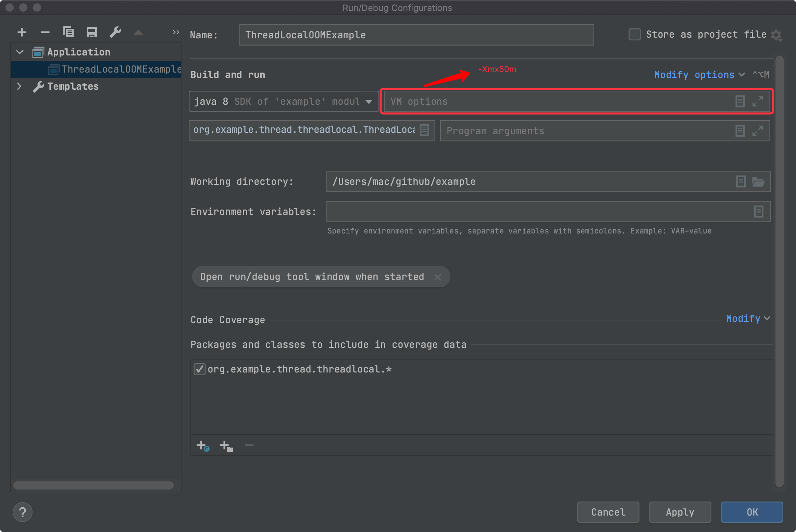Viewport: 796px width, 532px height.
Task: Open edit templates wrench icon
Action: (115, 32)
